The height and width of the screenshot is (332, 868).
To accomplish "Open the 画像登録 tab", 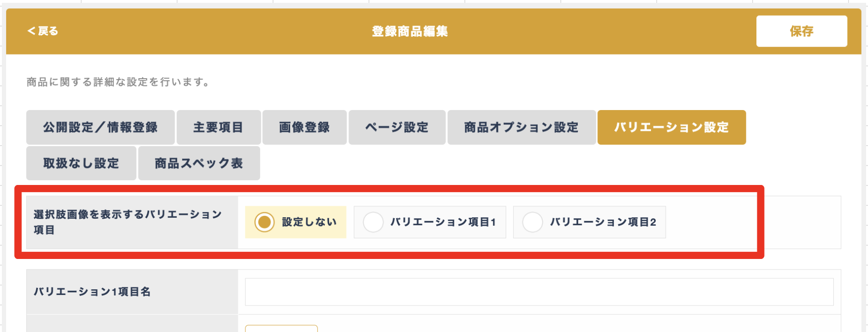I will click(x=304, y=127).
